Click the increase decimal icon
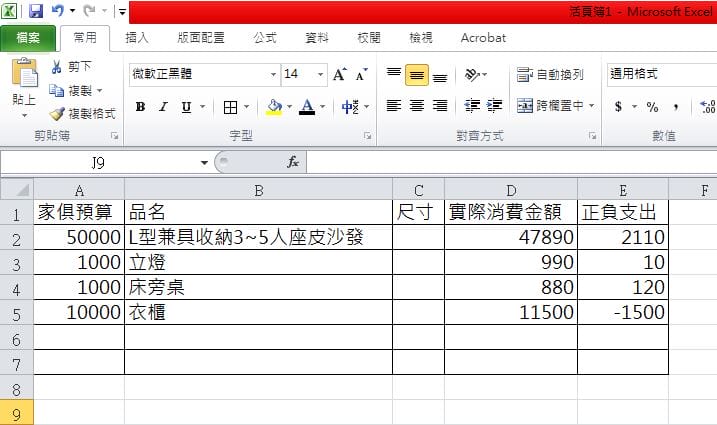 point(708,107)
